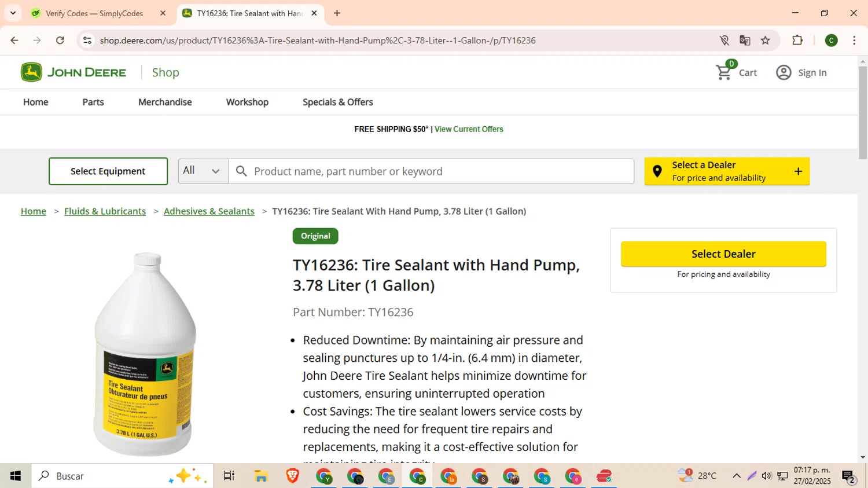This screenshot has width=868, height=488.
Task: Expand Select a Dealer plus icon
Action: (x=798, y=171)
